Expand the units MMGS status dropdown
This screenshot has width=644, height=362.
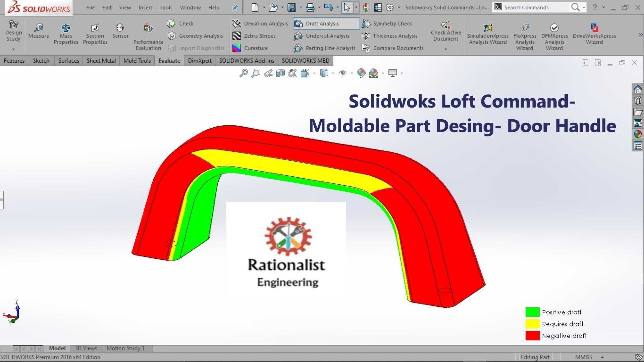click(x=602, y=357)
